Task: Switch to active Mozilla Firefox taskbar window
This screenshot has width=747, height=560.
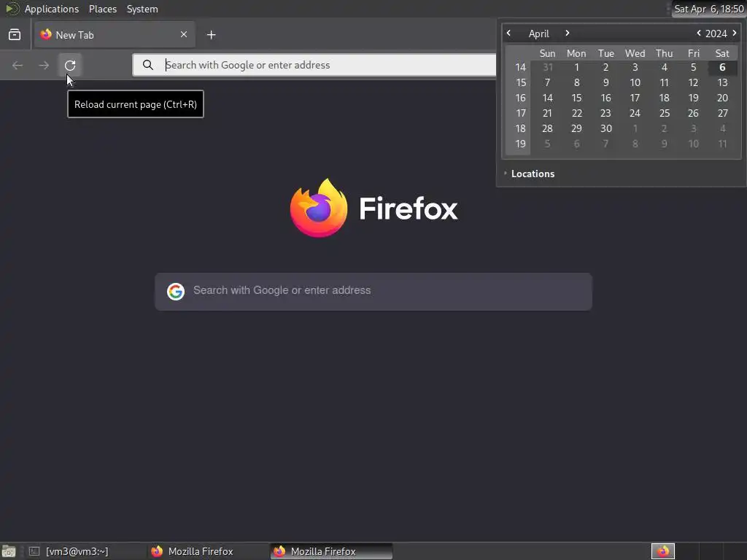Action: (331, 551)
